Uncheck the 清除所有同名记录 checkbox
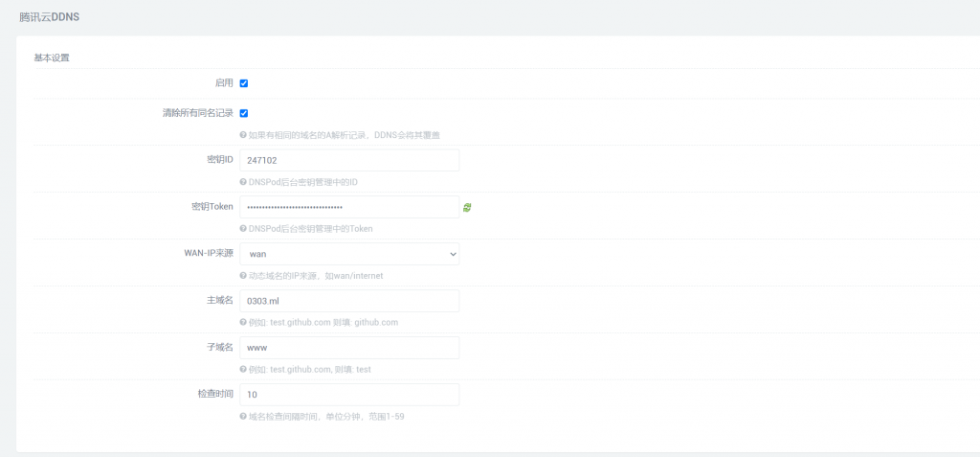Image resolution: width=980 pixels, height=457 pixels. (244, 113)
